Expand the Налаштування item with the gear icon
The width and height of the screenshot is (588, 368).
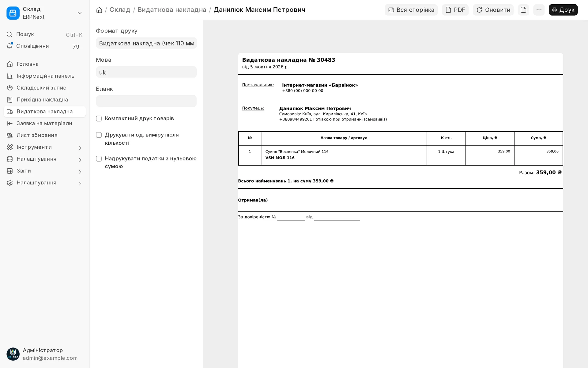click(x=80, y=183)
